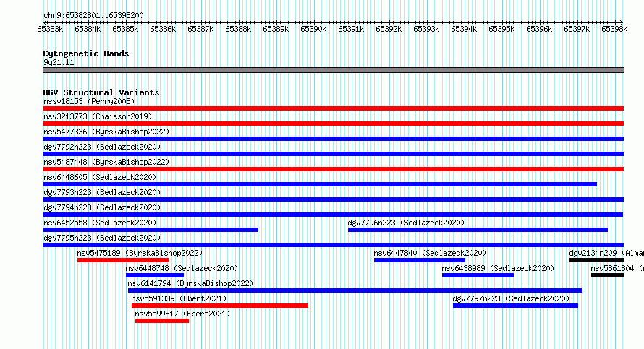Screen dimensions: 644x349
Task: Click dgv7796n223 (Sedlazeck2020) label
Action: [406, 223]
